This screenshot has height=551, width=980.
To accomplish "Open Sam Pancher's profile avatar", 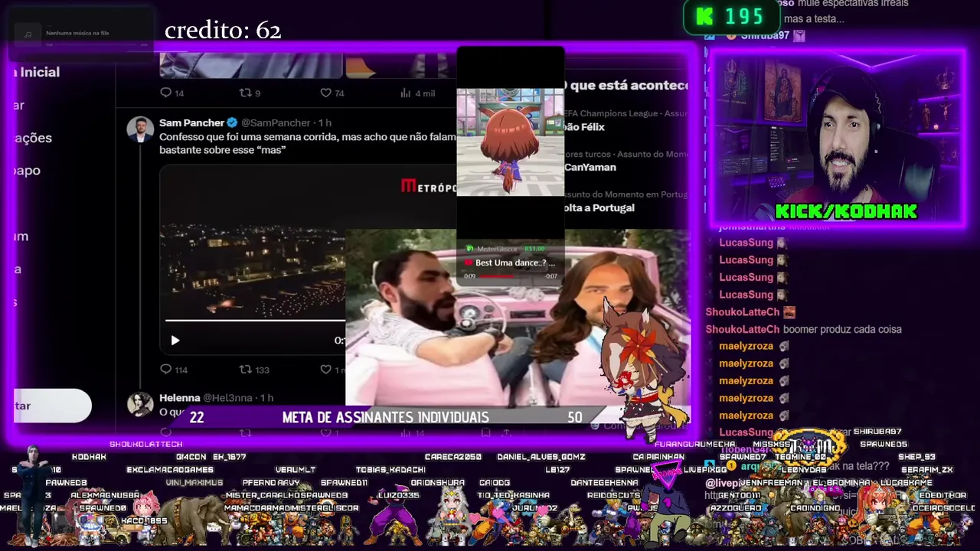I will (140, 129).
